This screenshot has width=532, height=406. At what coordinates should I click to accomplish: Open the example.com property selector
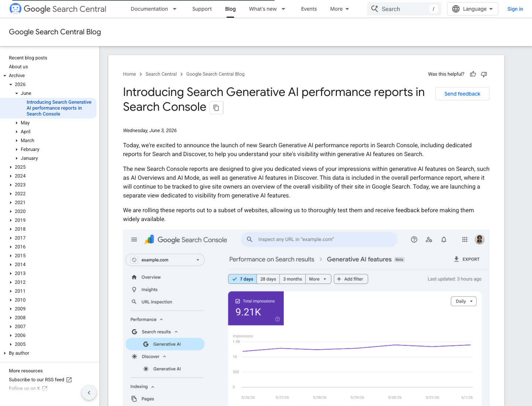tap(165, 260)
